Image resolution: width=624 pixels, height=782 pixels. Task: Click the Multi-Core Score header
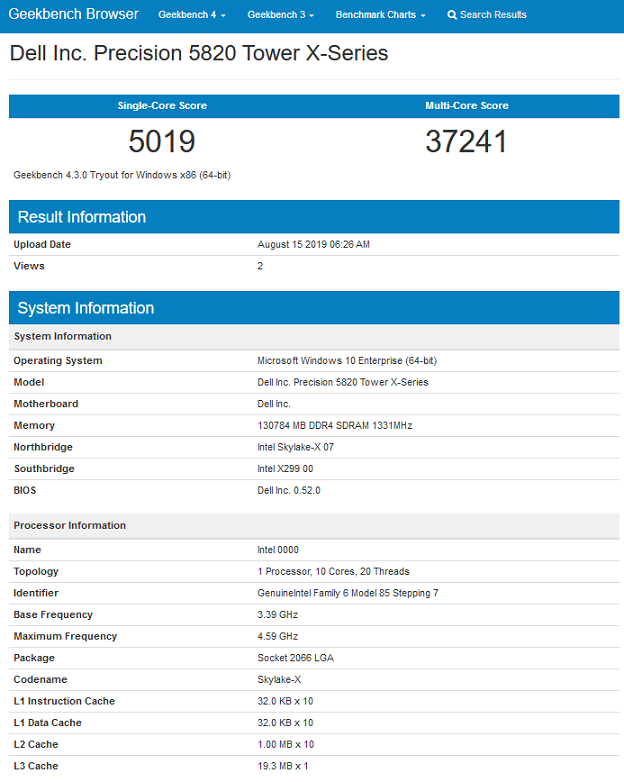[467, 106]
